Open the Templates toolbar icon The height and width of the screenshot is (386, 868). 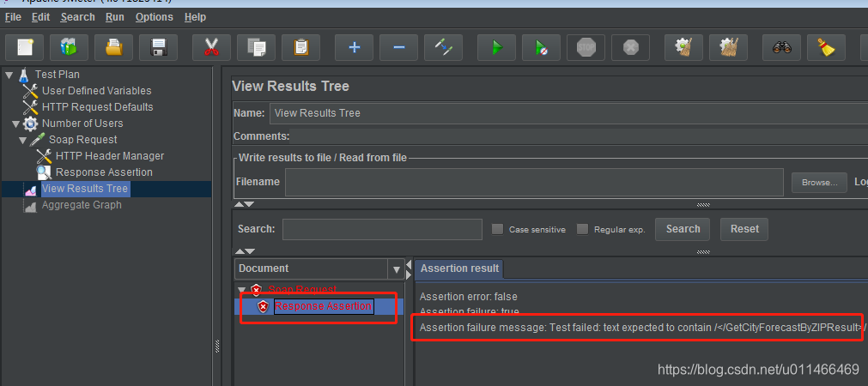pyautogui.click(x=69, y=47)
